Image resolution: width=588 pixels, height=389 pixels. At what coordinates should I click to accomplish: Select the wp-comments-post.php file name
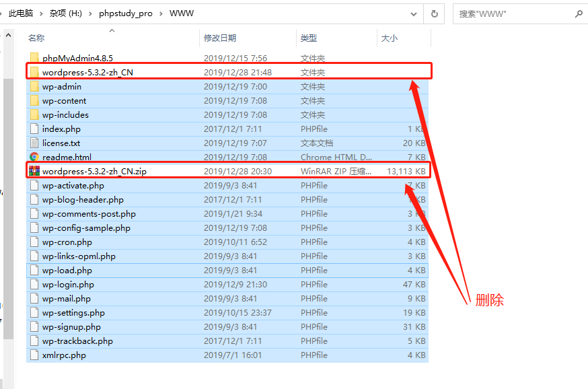(89, 214)
